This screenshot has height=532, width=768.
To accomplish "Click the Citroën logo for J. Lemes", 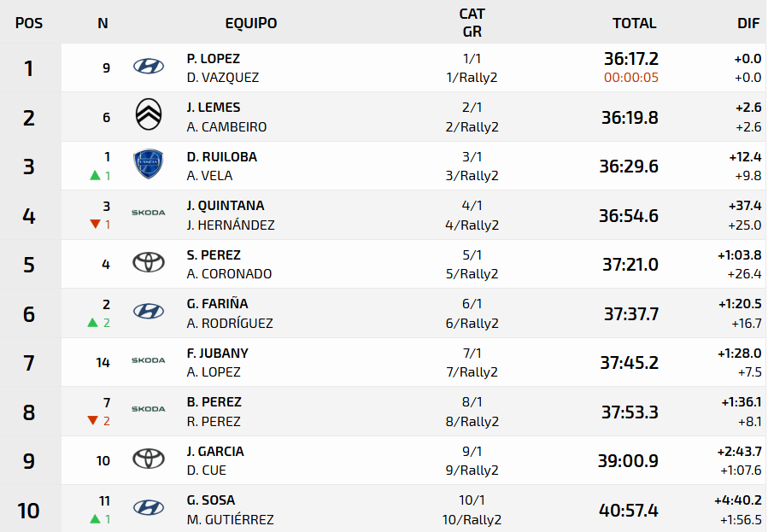I will pyautogui.click(x=149, y=114).
